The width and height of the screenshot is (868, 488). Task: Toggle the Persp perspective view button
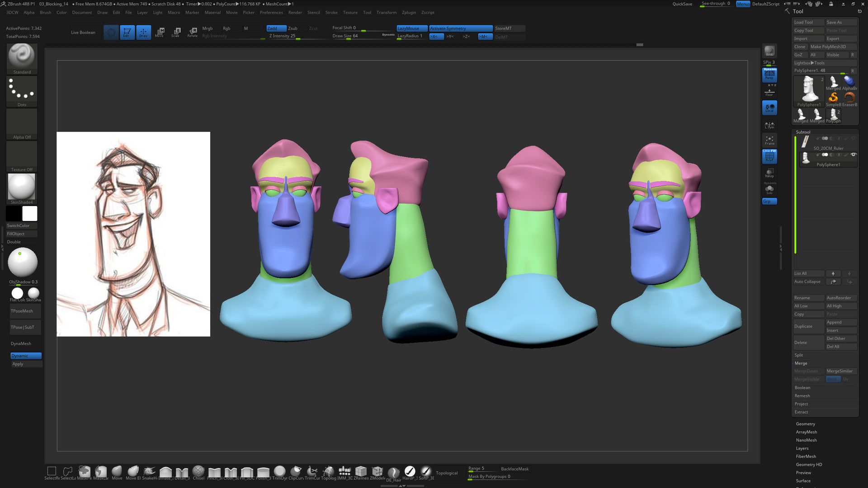tap(769, 75)
